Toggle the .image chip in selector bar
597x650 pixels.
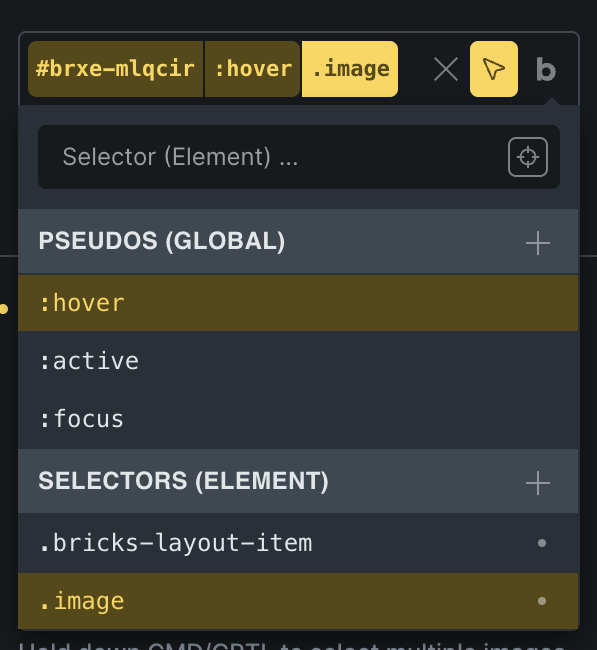[350, 69]
